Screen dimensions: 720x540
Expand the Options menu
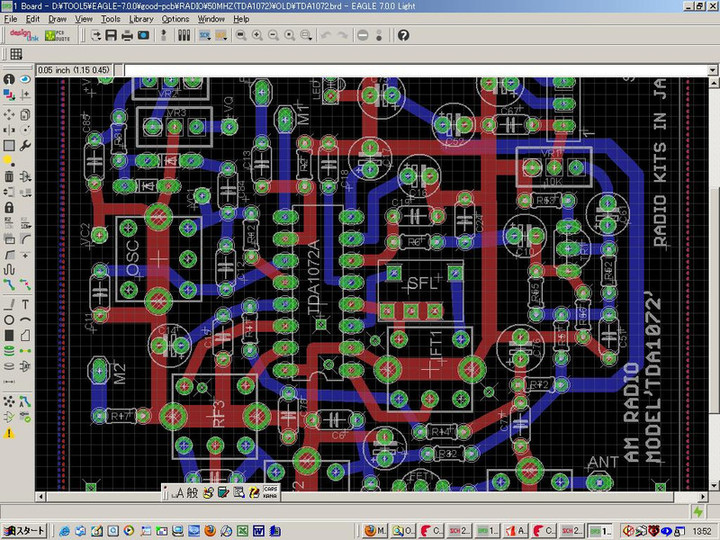pos(175,19)
